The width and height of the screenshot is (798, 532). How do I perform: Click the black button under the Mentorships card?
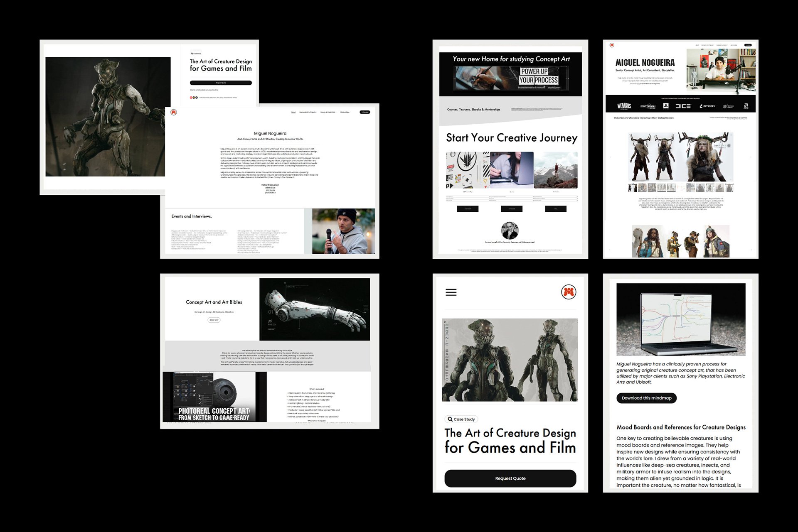[556, 209]
